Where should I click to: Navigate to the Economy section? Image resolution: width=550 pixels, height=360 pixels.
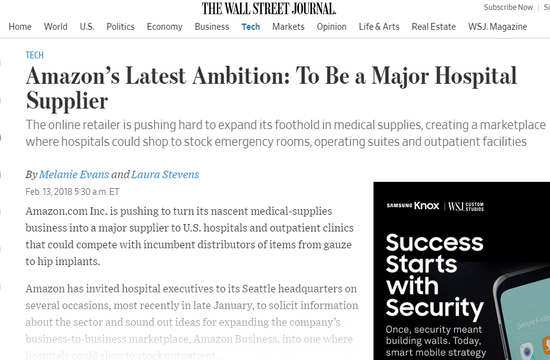[165, 27]
